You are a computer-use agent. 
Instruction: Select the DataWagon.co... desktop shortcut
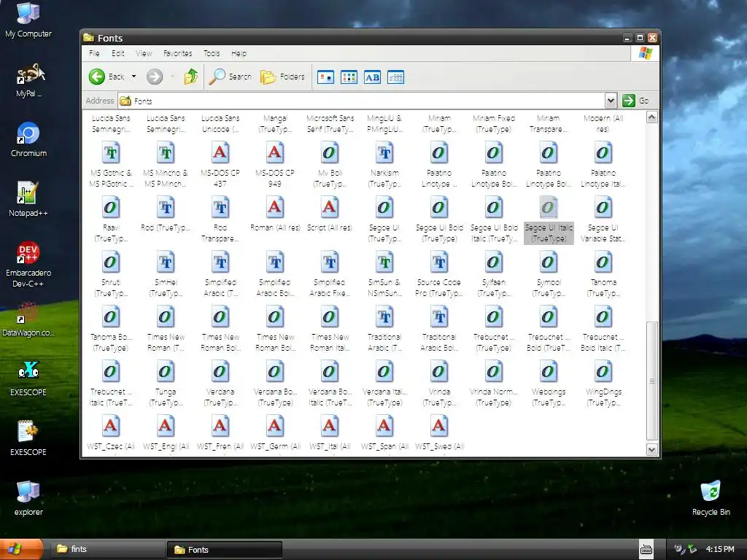point(28,319)
